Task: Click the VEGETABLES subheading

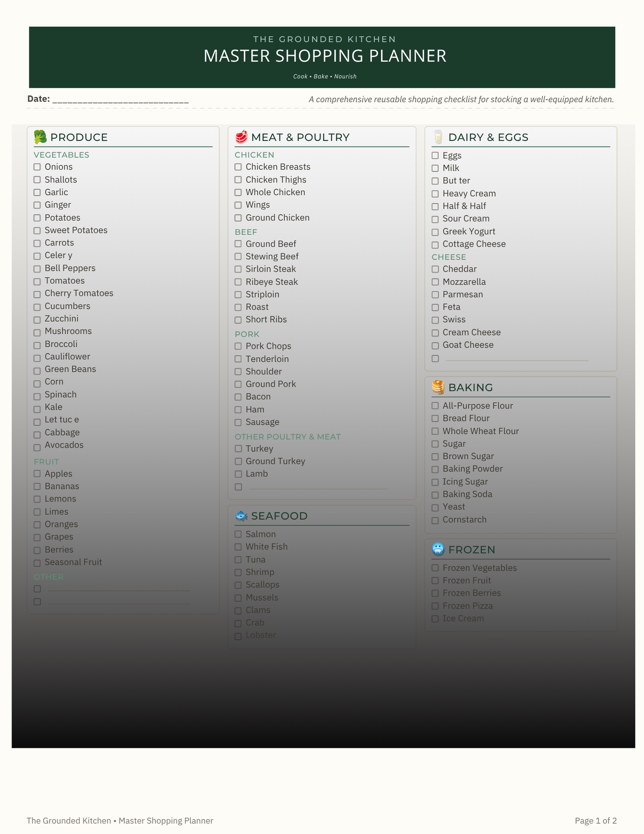Action: point(62,155)
